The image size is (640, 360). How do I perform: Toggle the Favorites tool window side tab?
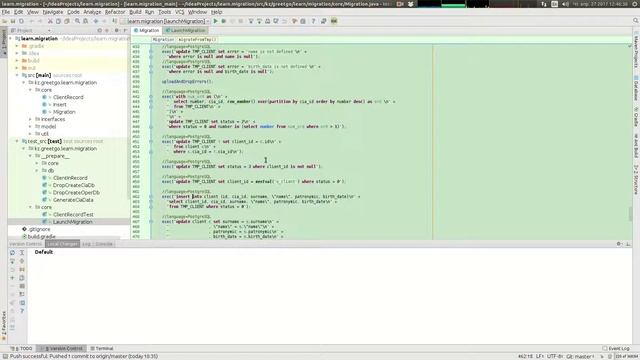[x=4, y=327]
